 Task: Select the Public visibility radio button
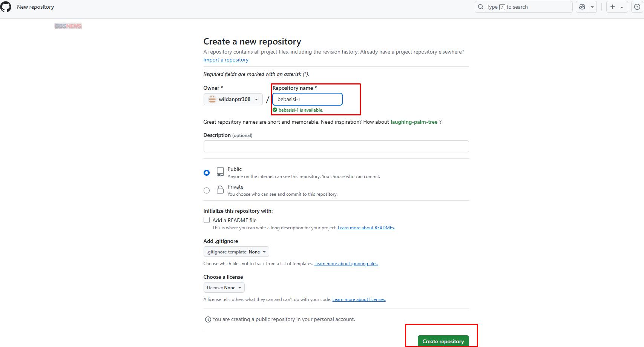coord(207,173)
